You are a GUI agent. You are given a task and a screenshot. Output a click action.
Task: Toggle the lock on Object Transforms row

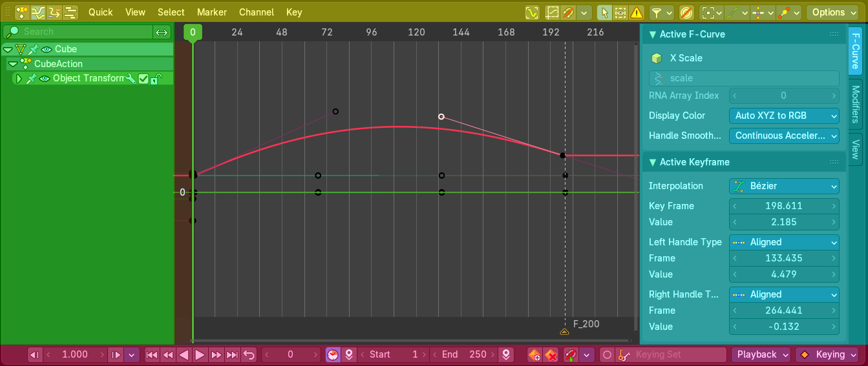pyautogui.click(x=156, y=79)
